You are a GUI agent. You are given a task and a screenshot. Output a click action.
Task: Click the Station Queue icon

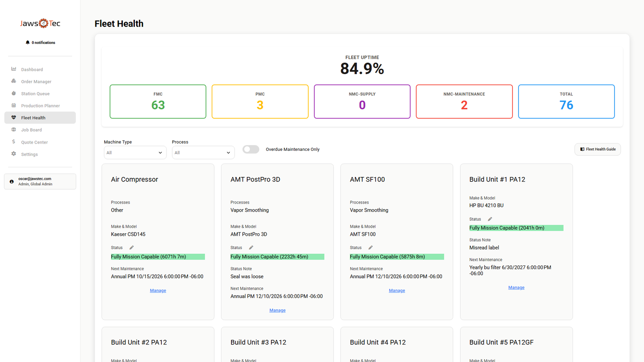coord(14,93)
